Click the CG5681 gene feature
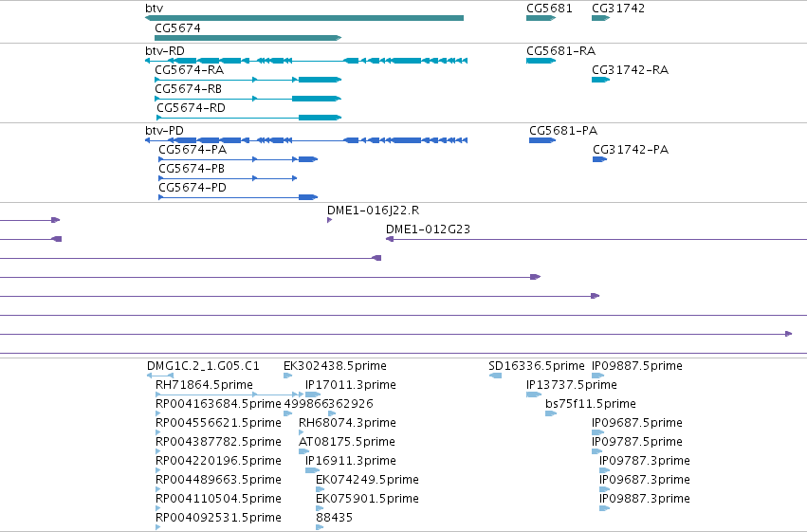 coord(541,18)
